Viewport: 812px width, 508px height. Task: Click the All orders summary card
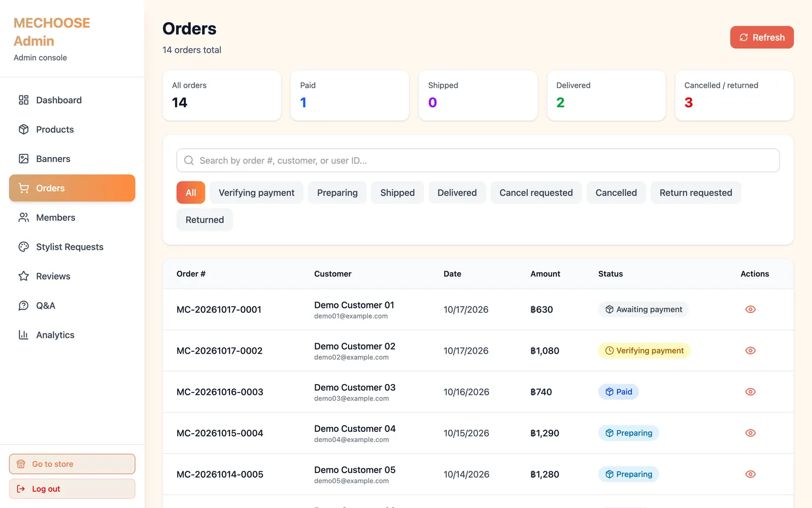(x=222, y=96)
